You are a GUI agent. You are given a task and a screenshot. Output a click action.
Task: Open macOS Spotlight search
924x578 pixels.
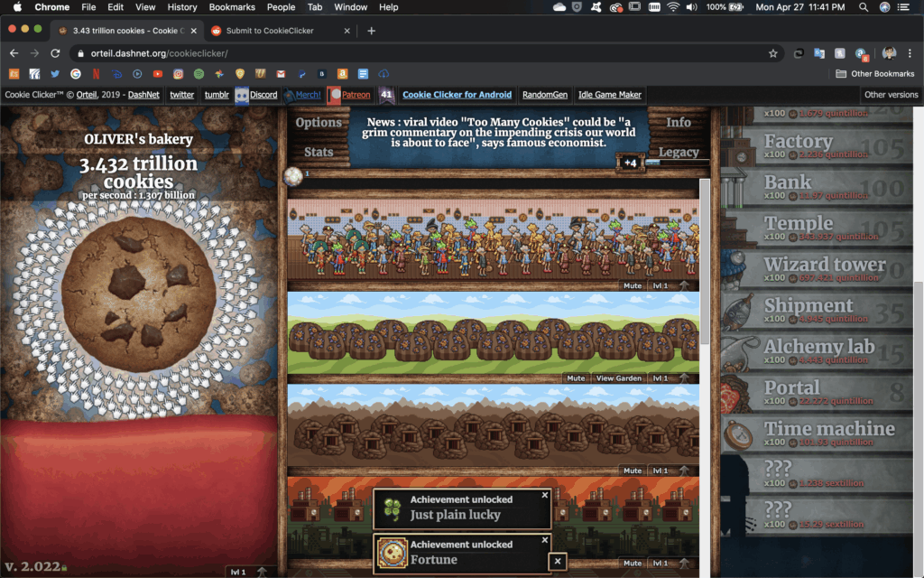[864, 7]
